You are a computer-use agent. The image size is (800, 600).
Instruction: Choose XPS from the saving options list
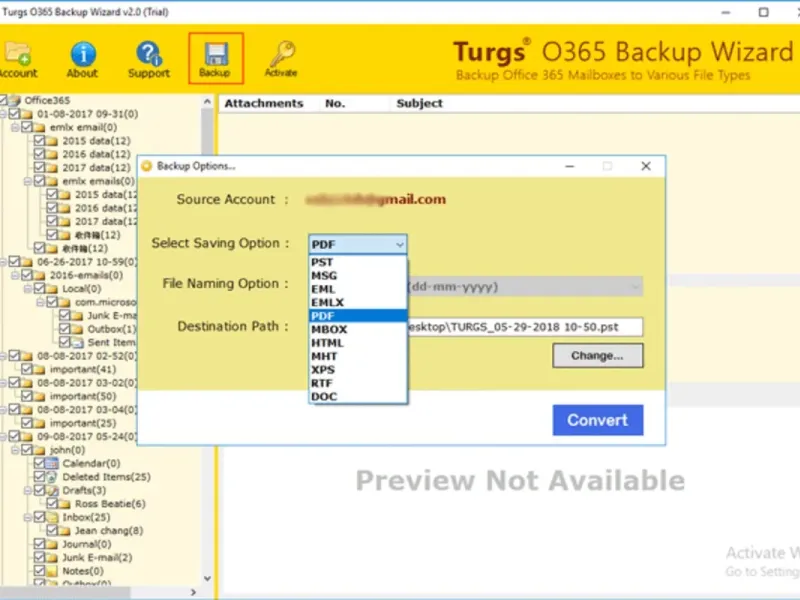pyautogui.click(x=358, y=370)
